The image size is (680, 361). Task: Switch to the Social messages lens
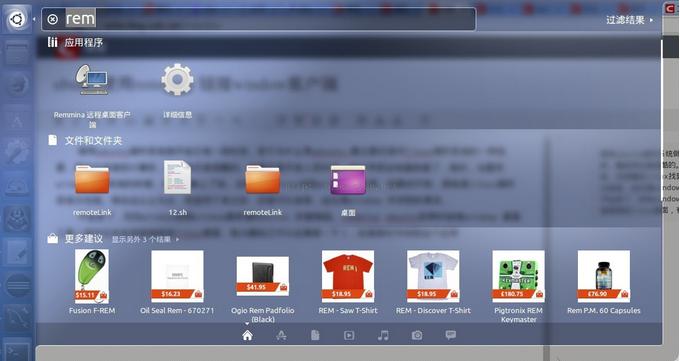tap(451, 335)
